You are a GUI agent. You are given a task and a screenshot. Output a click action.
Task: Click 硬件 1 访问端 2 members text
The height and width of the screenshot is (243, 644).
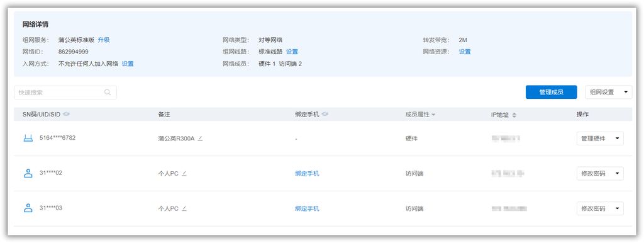[x=280, y=64]
